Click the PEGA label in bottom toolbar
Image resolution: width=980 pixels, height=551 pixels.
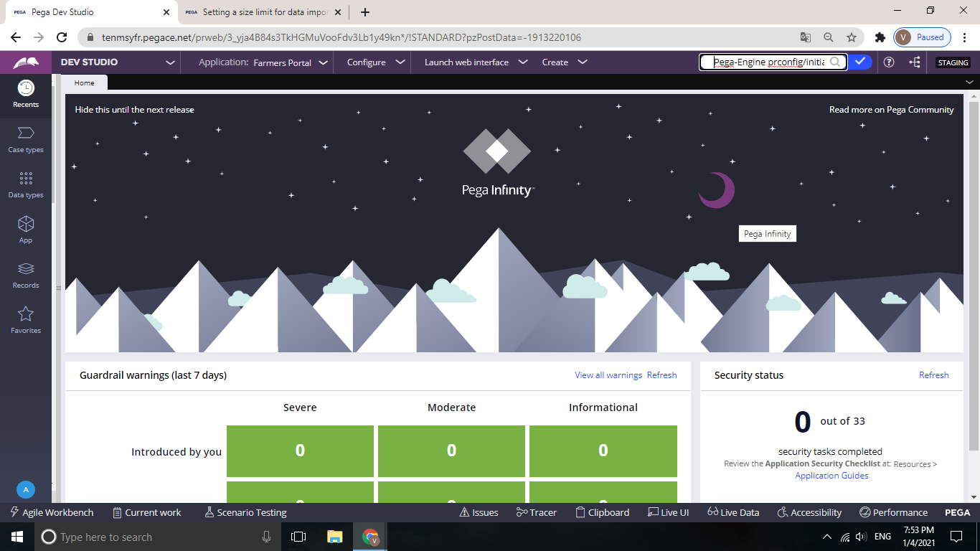pyautogui.click(x=957, y=512)
